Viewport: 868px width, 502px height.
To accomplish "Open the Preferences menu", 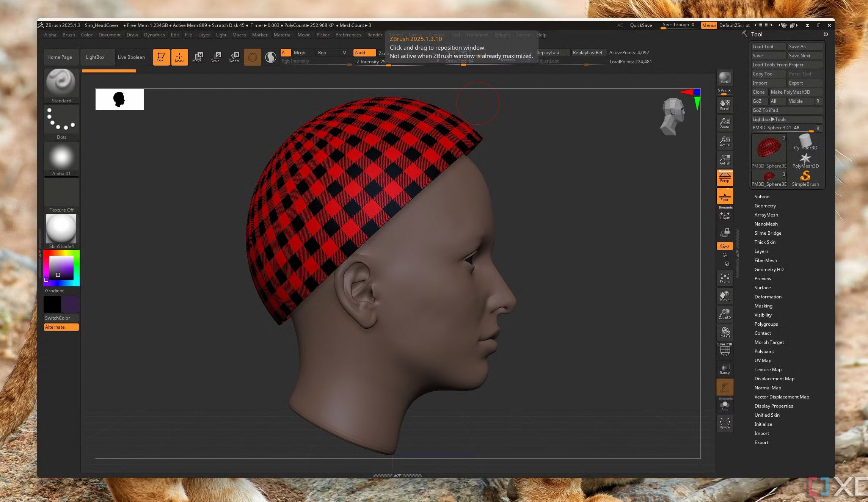I will point(348,35).
